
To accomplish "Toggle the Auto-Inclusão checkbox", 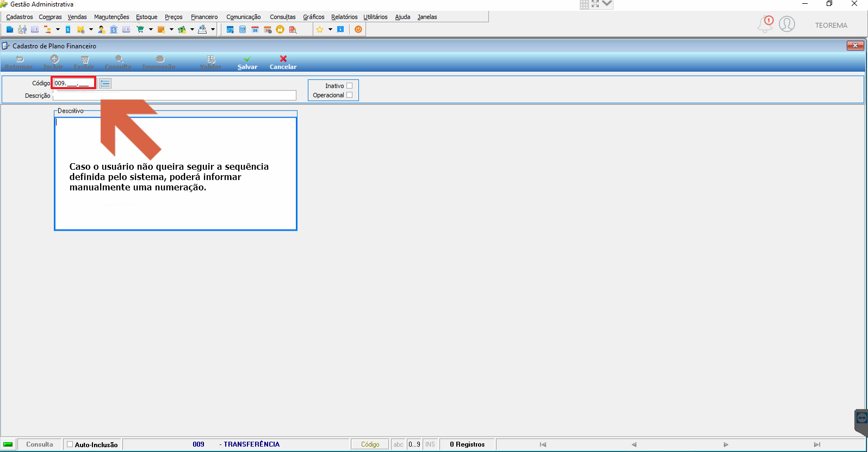I will coord(70,444).
